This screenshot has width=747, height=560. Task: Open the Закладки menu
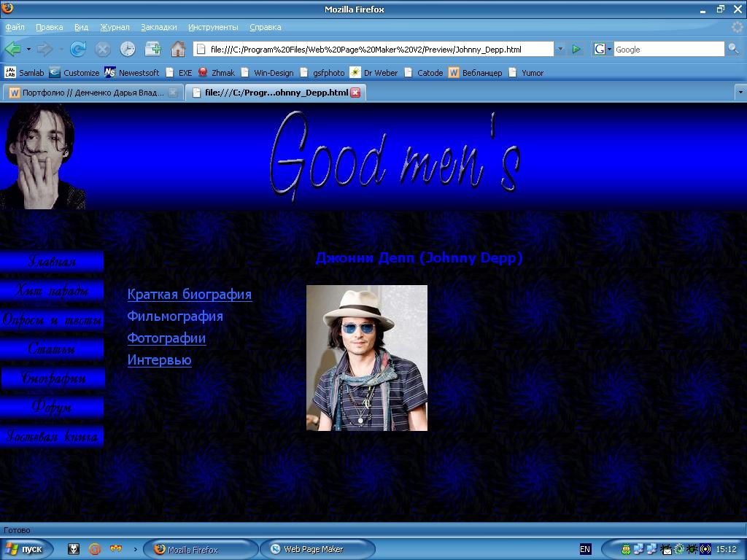158,27
